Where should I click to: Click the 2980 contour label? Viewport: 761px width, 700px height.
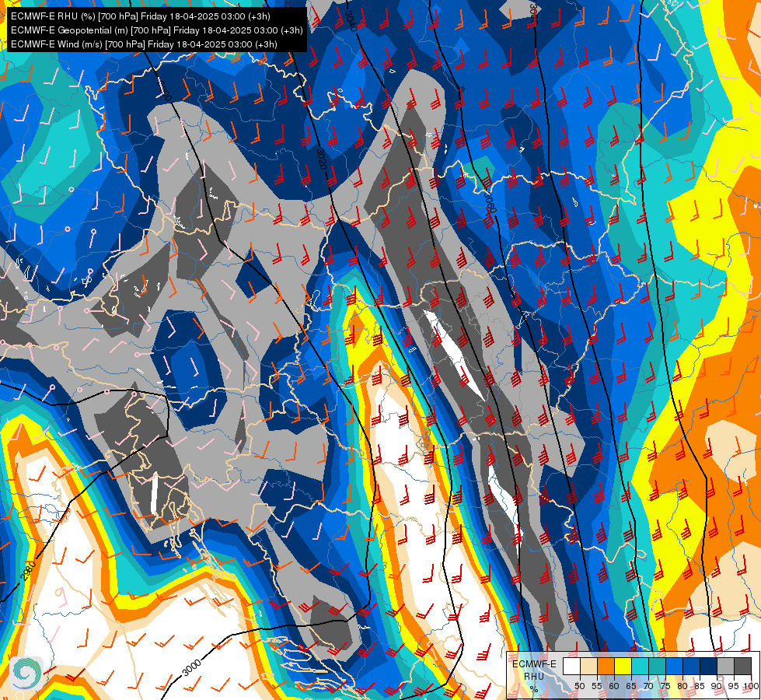[x=28, y=571]
